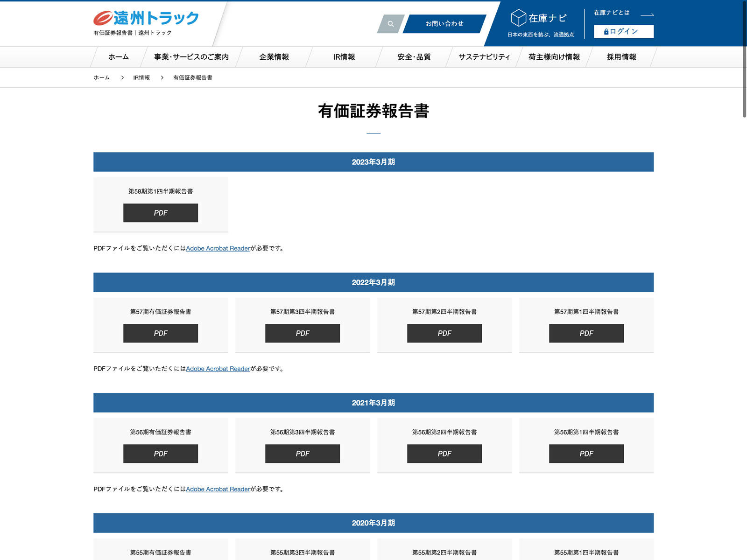Open the お問い合わせ contact button
Viewport: 747px width, 560px height.
click(444, 24)
